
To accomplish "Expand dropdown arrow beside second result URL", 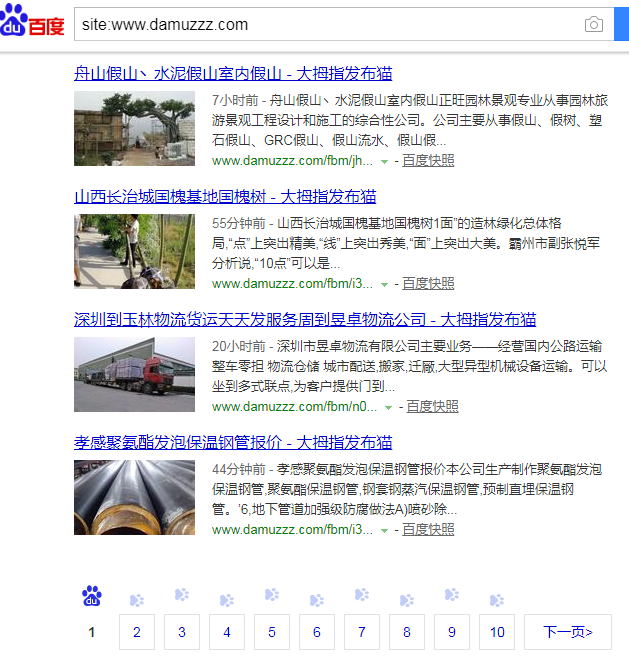I will click(384, 284).
